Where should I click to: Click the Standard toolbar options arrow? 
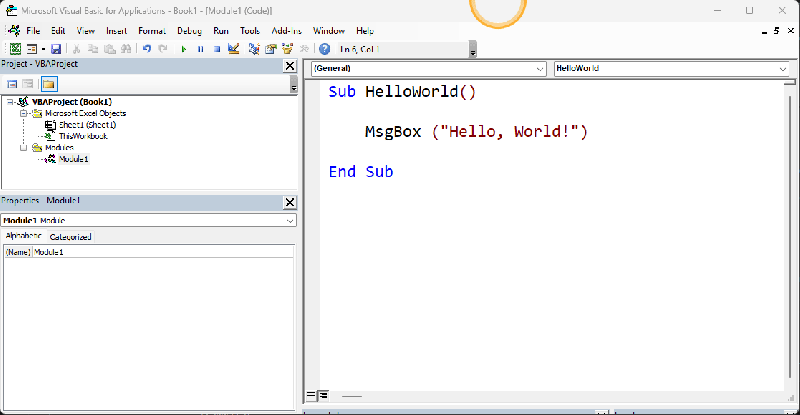tap(473, 50)
